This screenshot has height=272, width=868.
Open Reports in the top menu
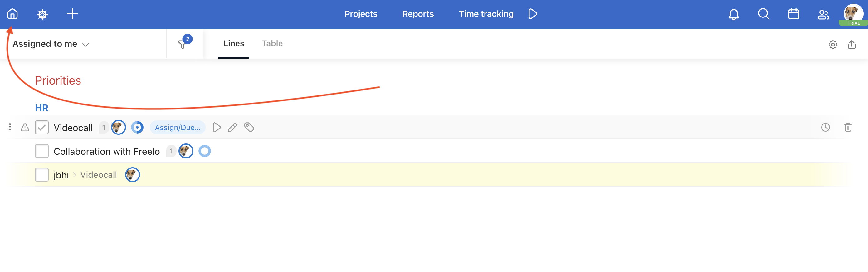[x=418, y=14]
